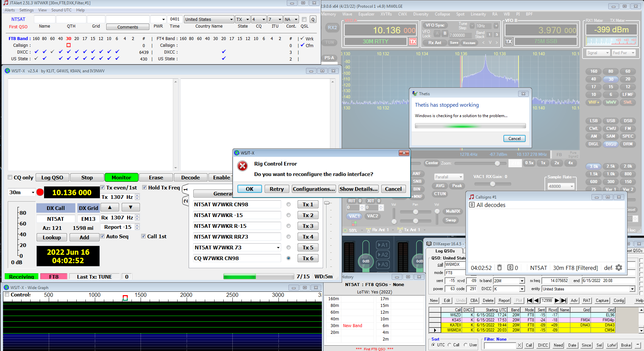
Task: Cancel the Thetis stopped working dialog
Action: 514,138
